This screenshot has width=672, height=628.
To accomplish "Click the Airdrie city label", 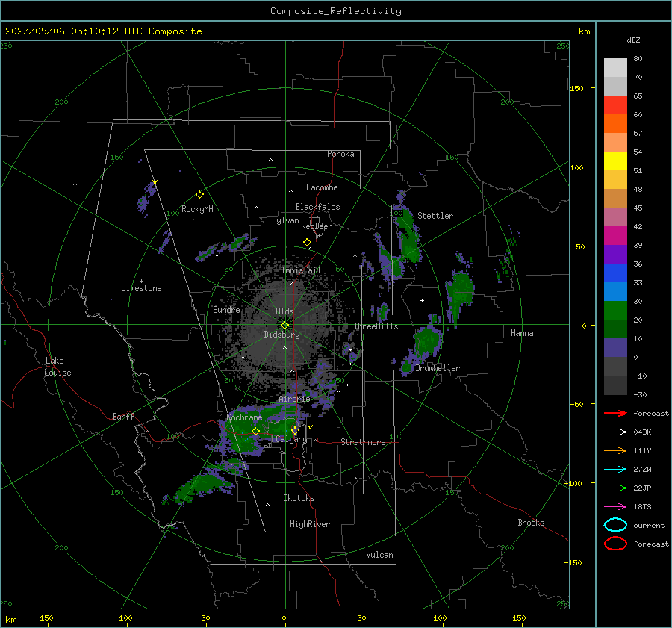I will coord(294,399).
